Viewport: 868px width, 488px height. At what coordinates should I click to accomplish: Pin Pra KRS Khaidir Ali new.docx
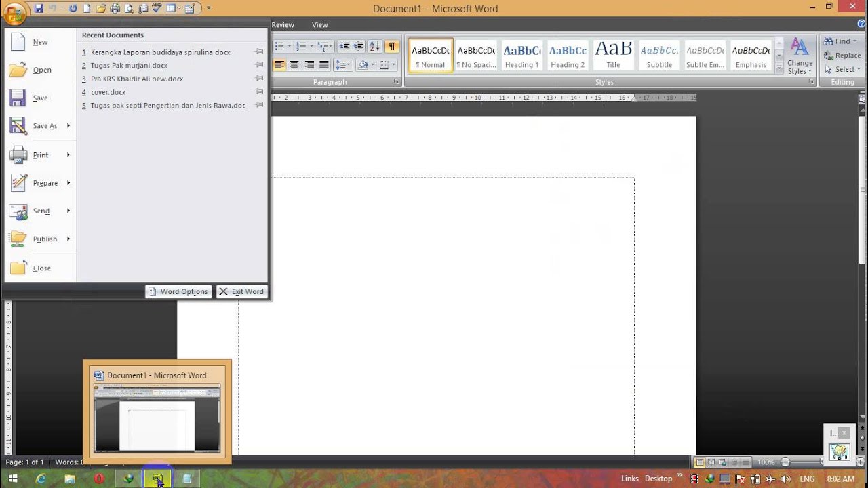pyautogui.click(x=259, y=79)
